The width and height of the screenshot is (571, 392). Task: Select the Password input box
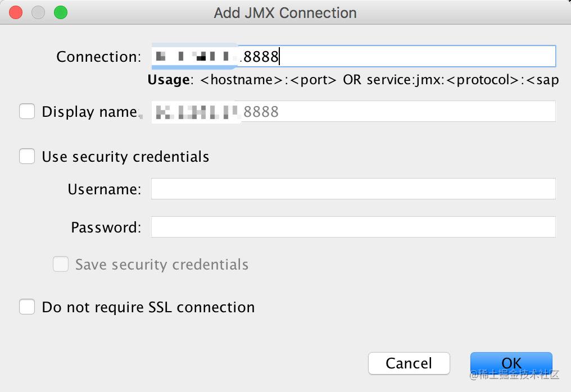click(x=354, y=227)
